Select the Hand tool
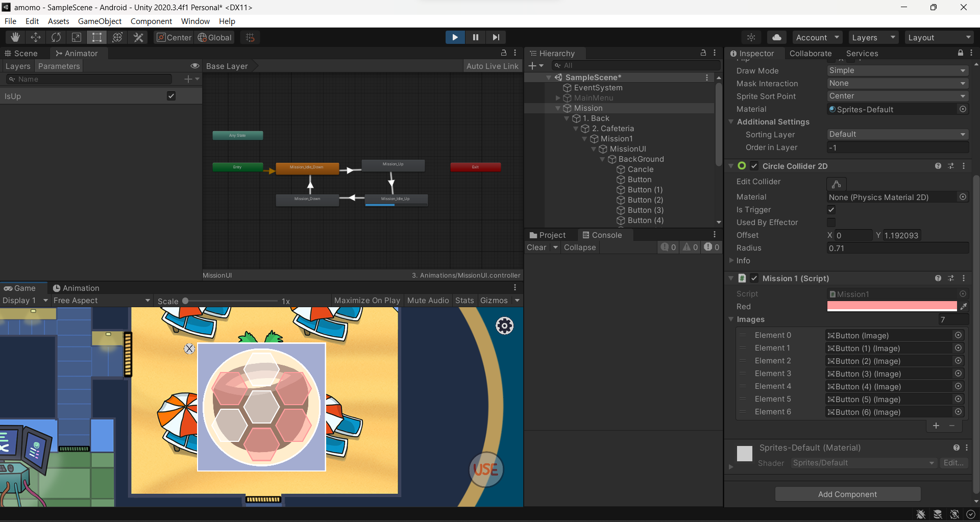Viewport: 980px width, 522px height. tap(15, 37)
